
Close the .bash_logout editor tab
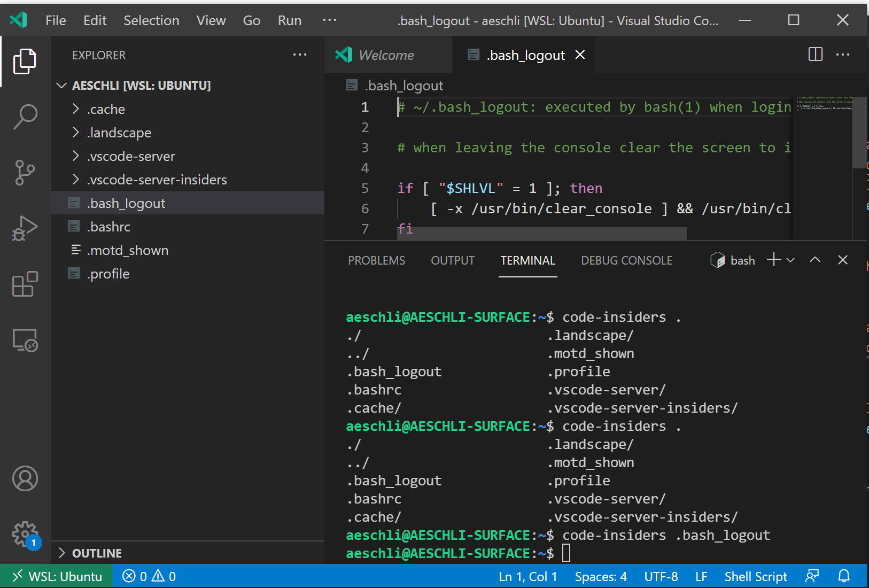(580, 55)
